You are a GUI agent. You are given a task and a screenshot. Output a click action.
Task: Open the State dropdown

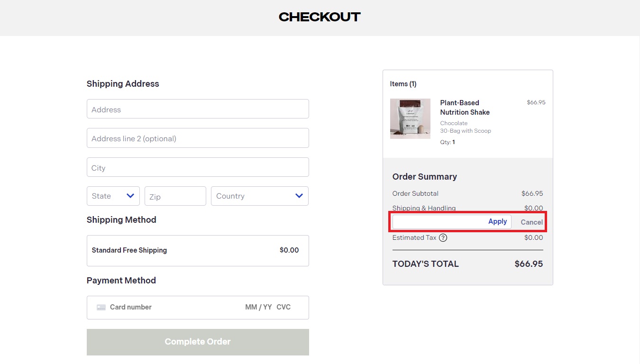[x=113, y=196]
